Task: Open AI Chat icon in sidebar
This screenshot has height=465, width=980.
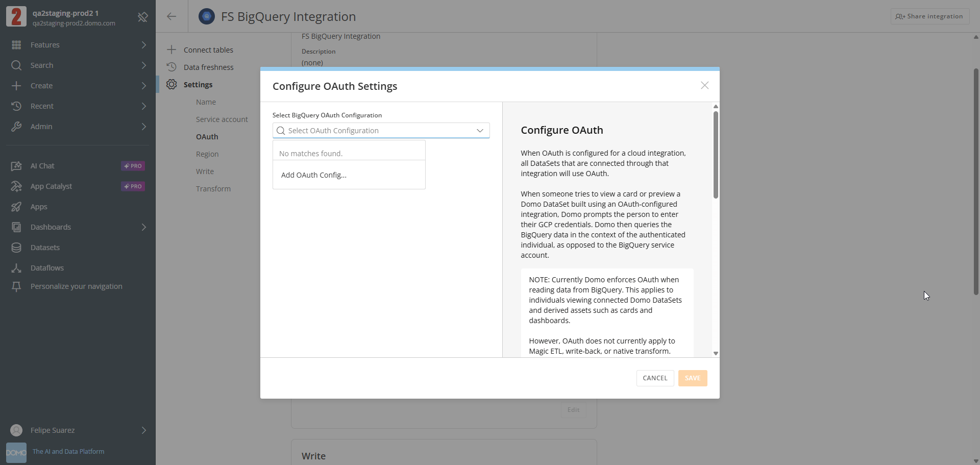Action: tap(16, 166)
